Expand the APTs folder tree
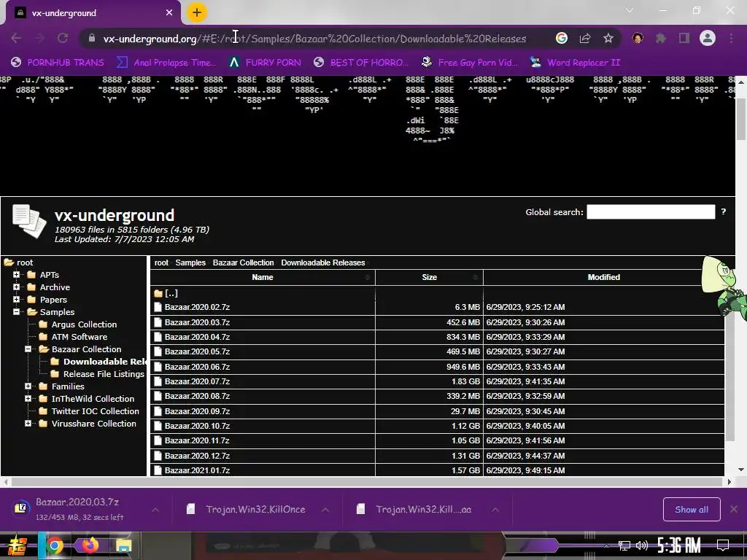Screen dimensions: 747x560 coord(16,275)
